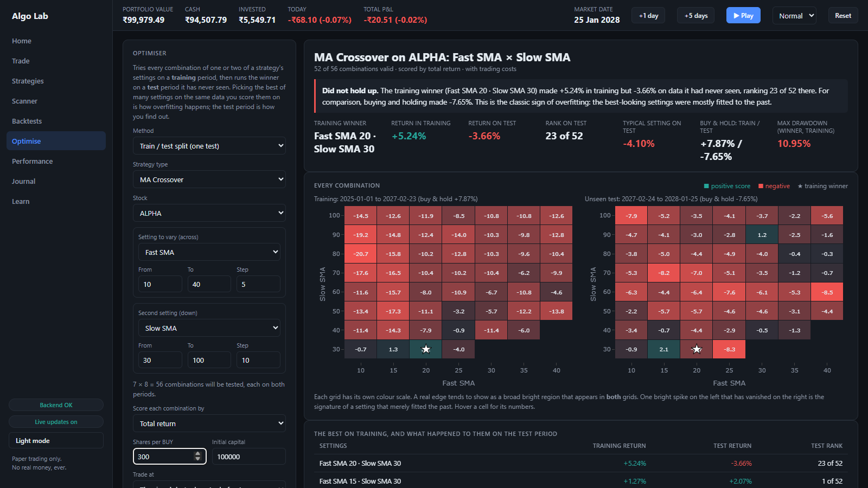Screen dimensions: 868x488
Task: Click the Fast SMA Step field
Action: [x=258, y=284]
